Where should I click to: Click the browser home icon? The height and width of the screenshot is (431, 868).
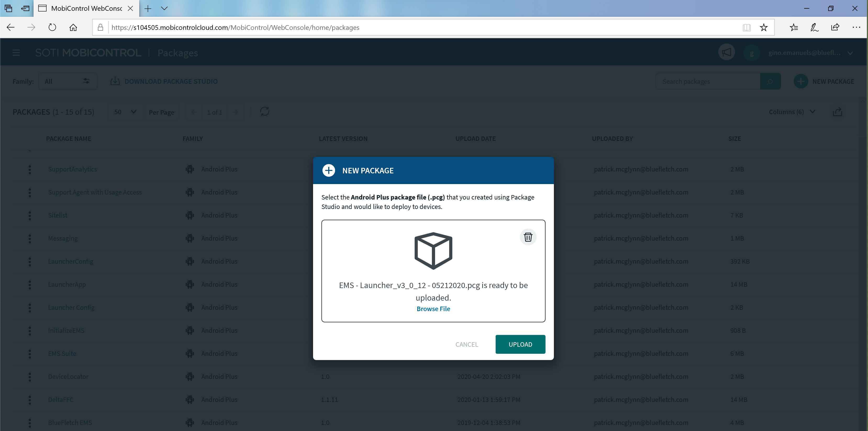(73, 27)
